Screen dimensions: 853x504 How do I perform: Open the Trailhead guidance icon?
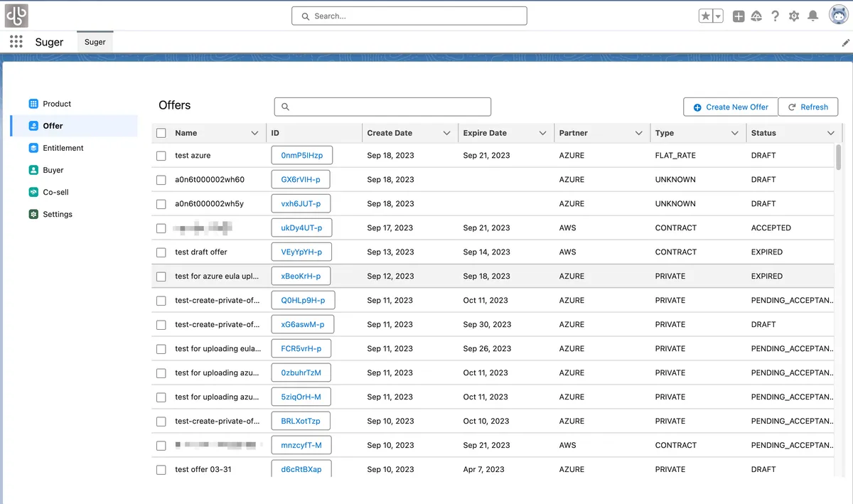tap(756, 16)
